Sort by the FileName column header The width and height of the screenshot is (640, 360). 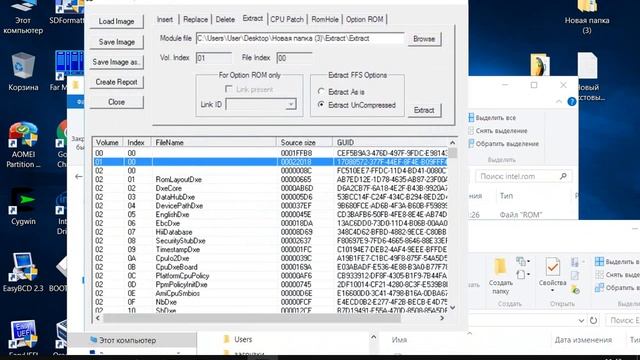coord(214,142)
